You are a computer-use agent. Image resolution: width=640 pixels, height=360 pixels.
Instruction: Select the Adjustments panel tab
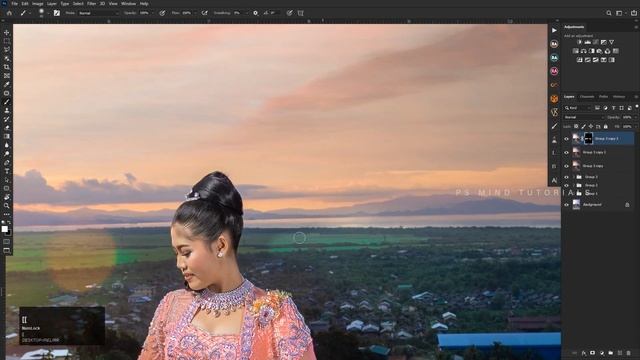[574, 27]
